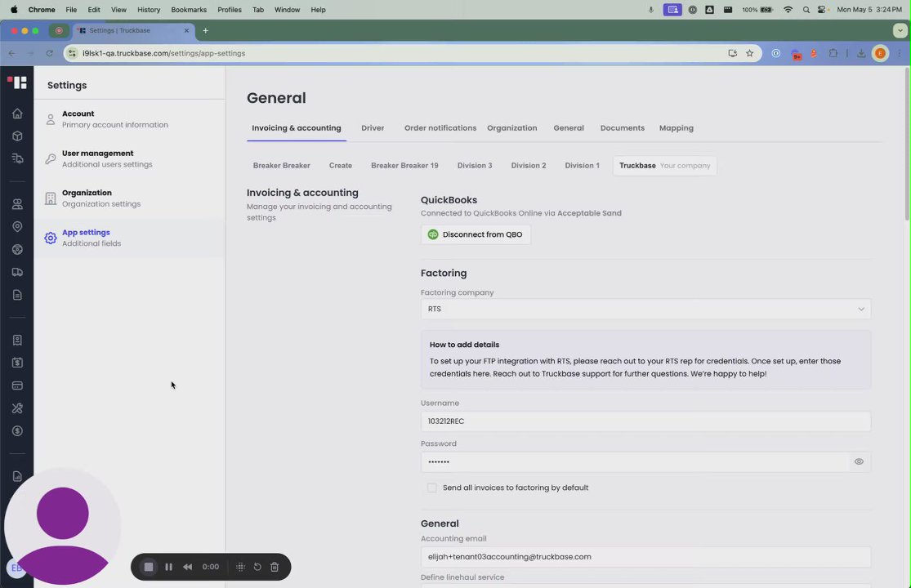Bookmark this page with the star icon
The width and height of the screenshot is (911, 588).
point(749,53)
